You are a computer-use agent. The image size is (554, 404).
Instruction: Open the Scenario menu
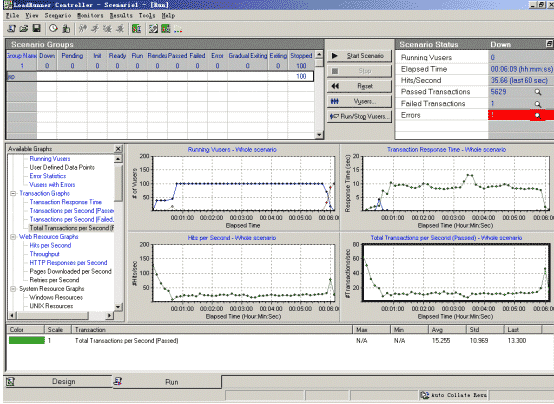pos(58,15)
